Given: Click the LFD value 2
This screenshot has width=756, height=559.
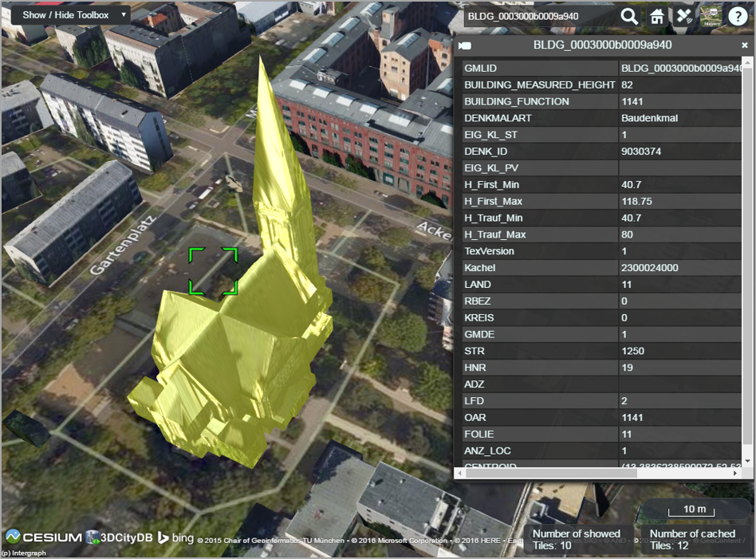Looking at the screenshot, I should pyautogui.click(x=624, y=401).
